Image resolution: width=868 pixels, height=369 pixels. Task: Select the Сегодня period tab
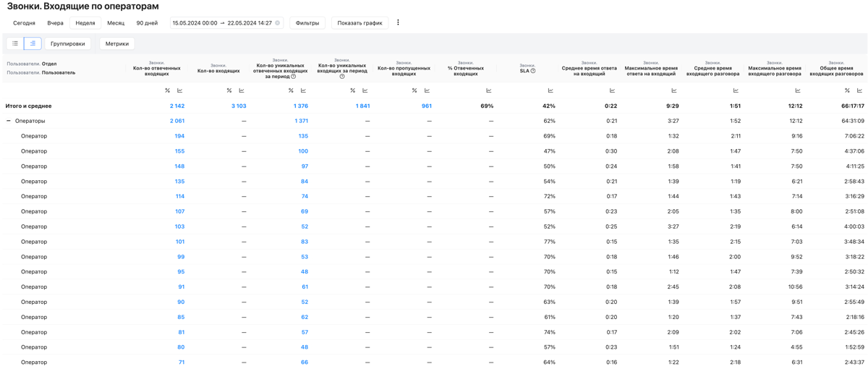(x=24, y=23)
